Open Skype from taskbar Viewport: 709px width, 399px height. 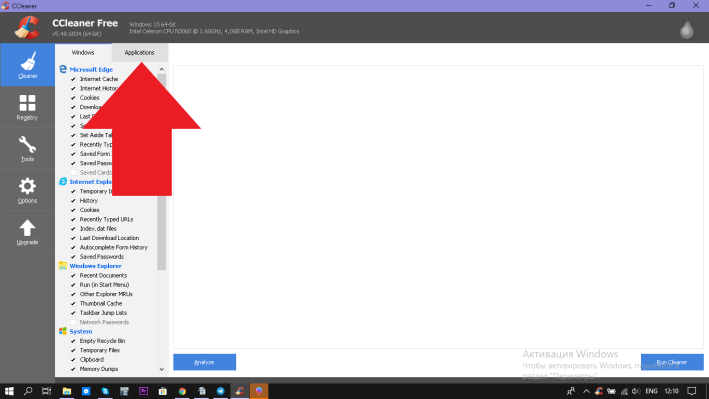click(105, 391)
